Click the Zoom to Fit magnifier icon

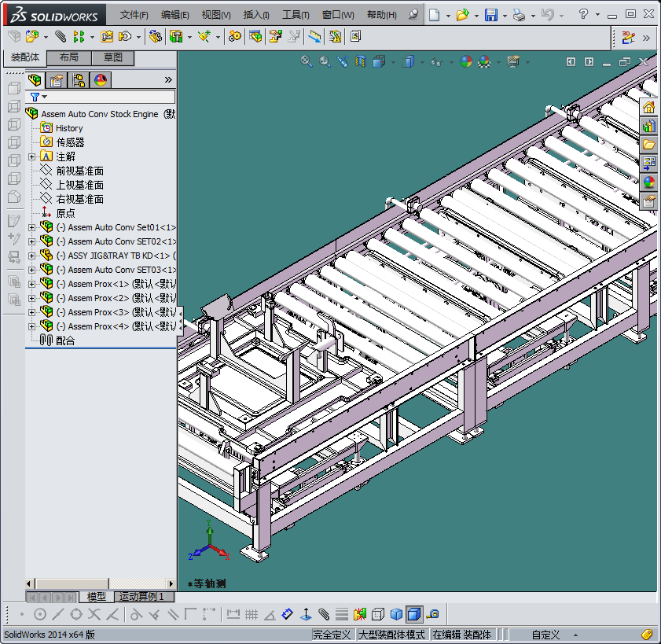(307, 61)
